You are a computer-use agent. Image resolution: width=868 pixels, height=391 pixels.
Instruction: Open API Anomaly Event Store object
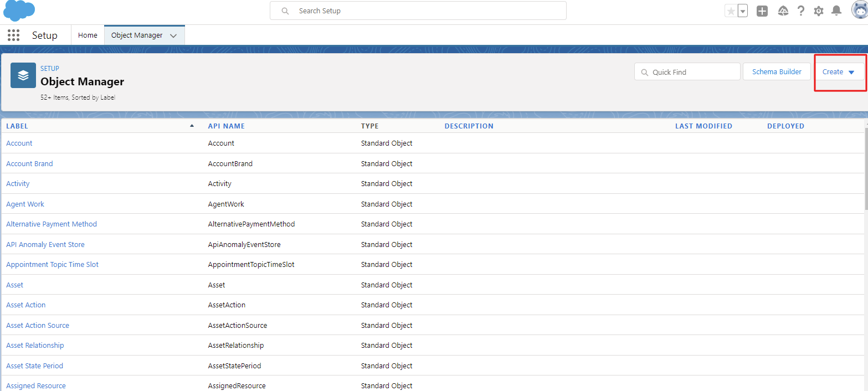45,245
